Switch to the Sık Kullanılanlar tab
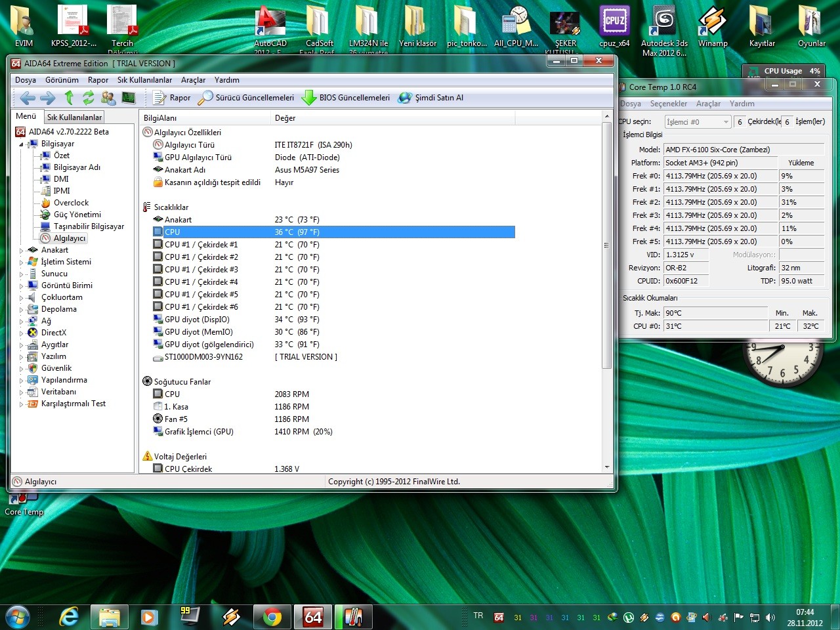 74,117
